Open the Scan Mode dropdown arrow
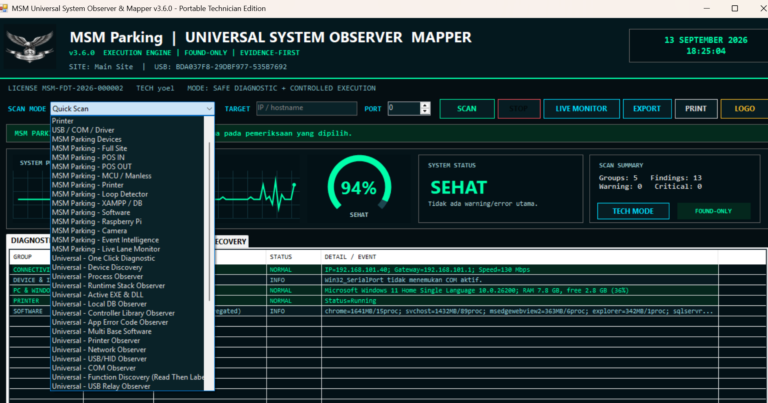768x403 pixels. pos(209,109)
